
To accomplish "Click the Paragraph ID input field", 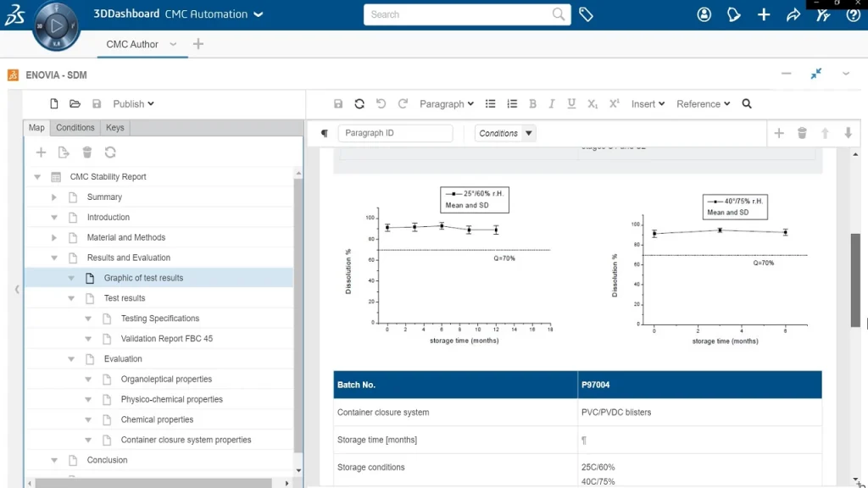I will click(x=395, y=133).
